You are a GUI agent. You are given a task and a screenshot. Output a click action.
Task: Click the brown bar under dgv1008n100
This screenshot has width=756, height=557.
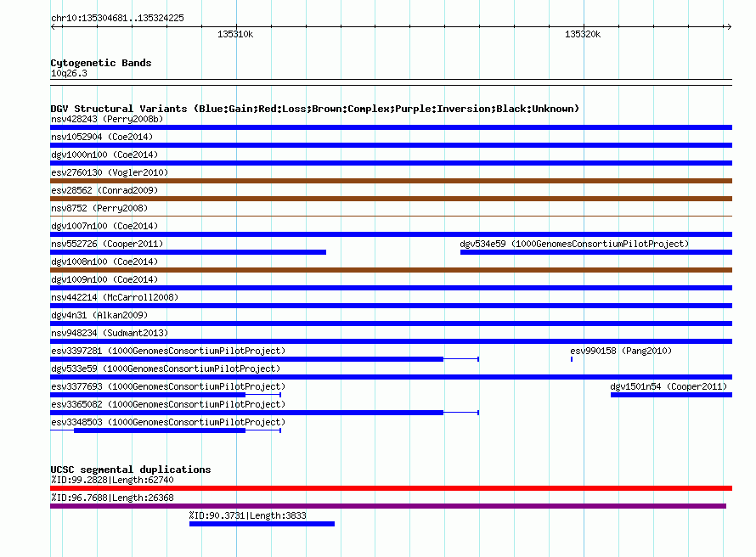tap(391, 270)
